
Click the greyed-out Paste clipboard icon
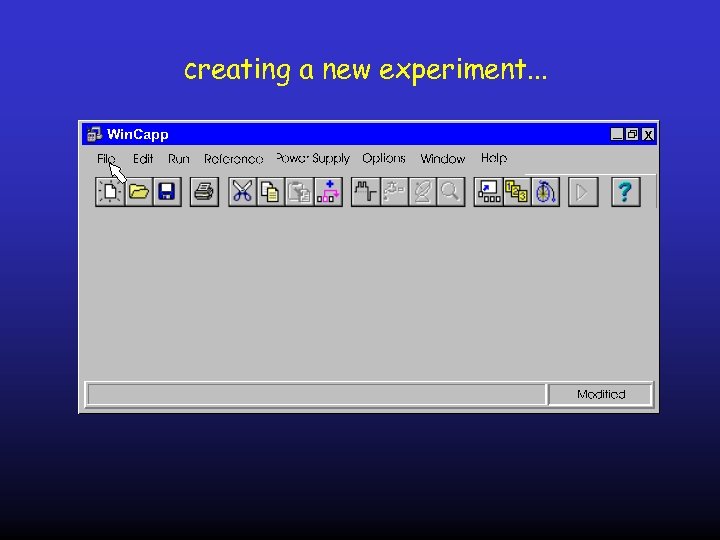point(299,191)
